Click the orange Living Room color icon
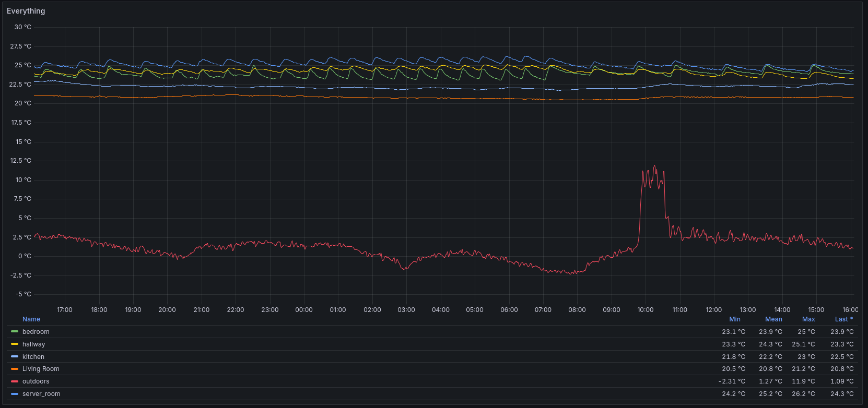The image size is (868, 408). tap(15, 369)
